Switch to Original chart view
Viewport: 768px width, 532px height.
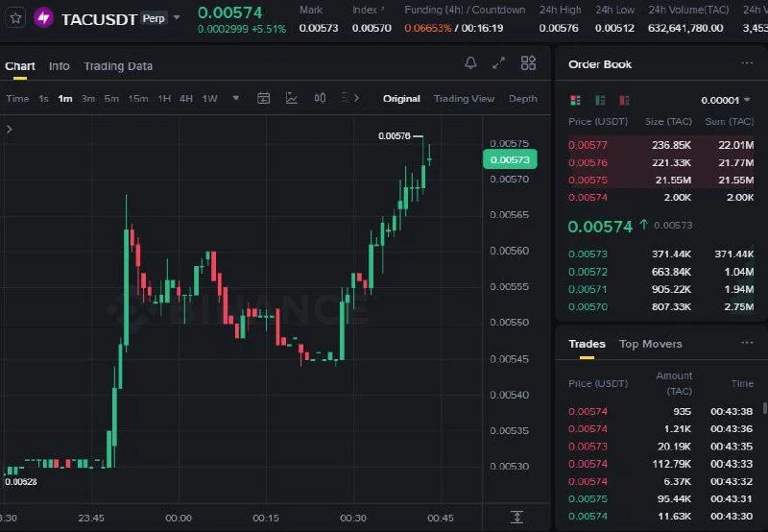coord(401,99)
